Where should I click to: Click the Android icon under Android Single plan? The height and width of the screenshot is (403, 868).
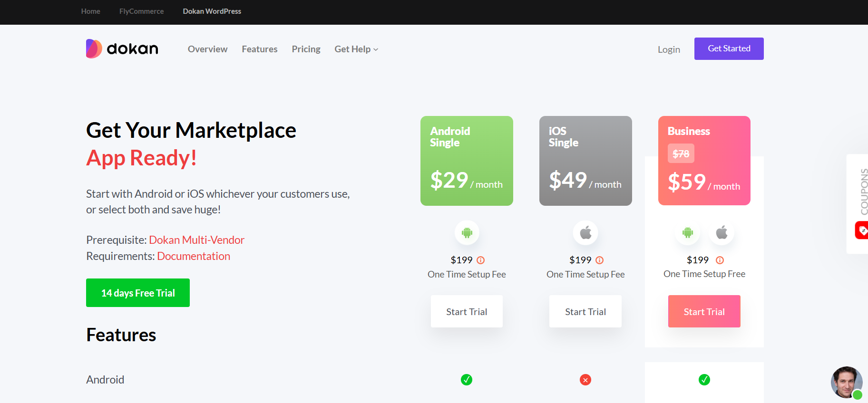point(467,233)
